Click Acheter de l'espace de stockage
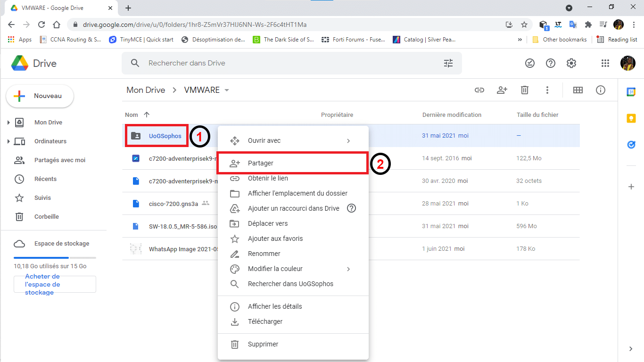Screen dimensions: 644x362 (55, 284)
